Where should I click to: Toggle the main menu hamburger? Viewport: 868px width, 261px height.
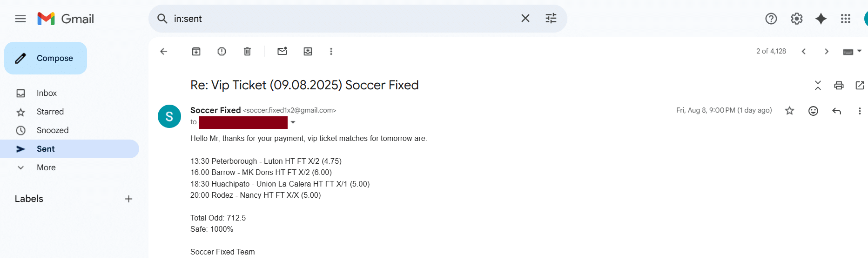pyautogui.click(x=20, y=19)
